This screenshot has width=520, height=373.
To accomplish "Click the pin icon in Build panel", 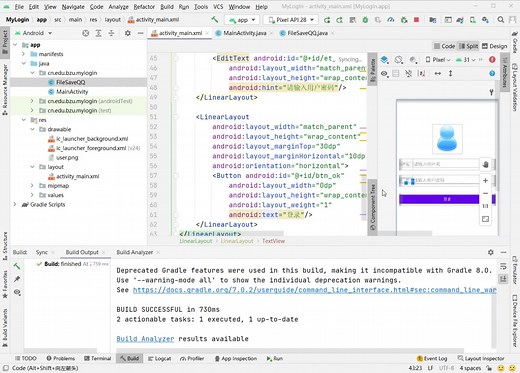I will [17, 279].
